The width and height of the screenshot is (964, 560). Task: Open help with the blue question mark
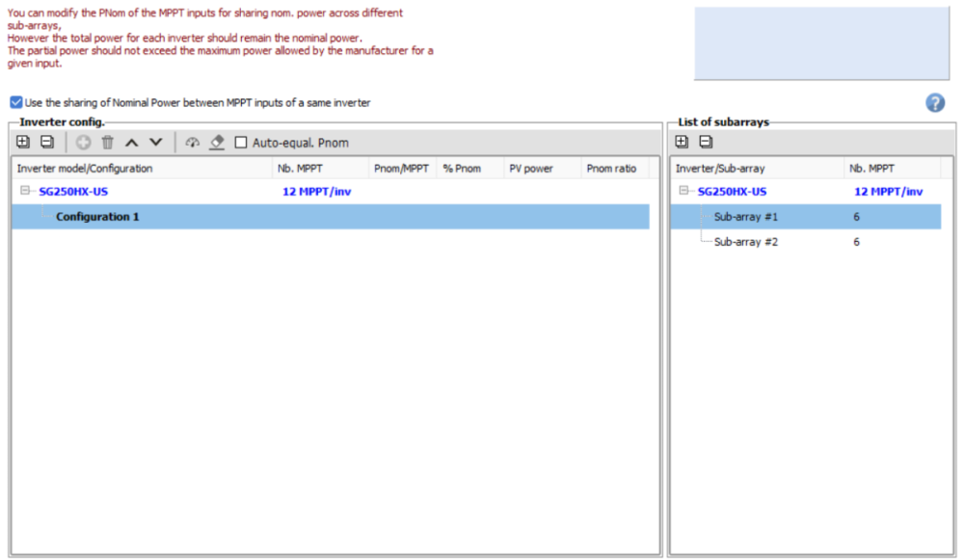tap(934, 103)
